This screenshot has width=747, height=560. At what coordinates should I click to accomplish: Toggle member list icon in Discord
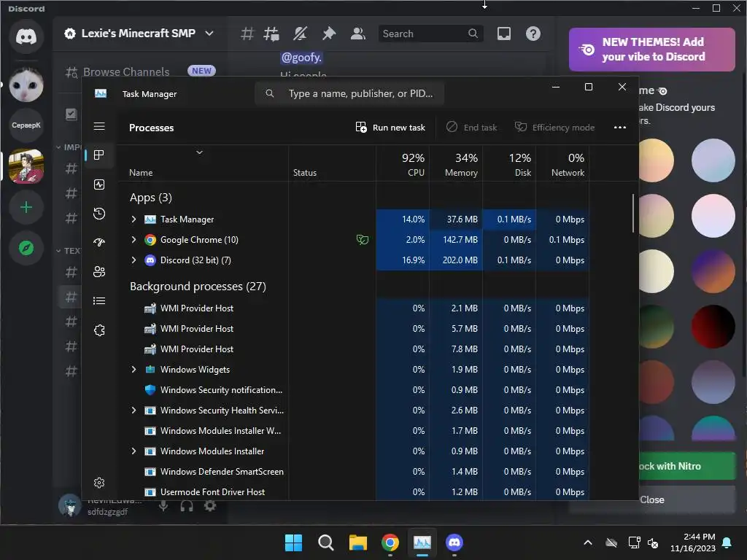click(357, 34)
